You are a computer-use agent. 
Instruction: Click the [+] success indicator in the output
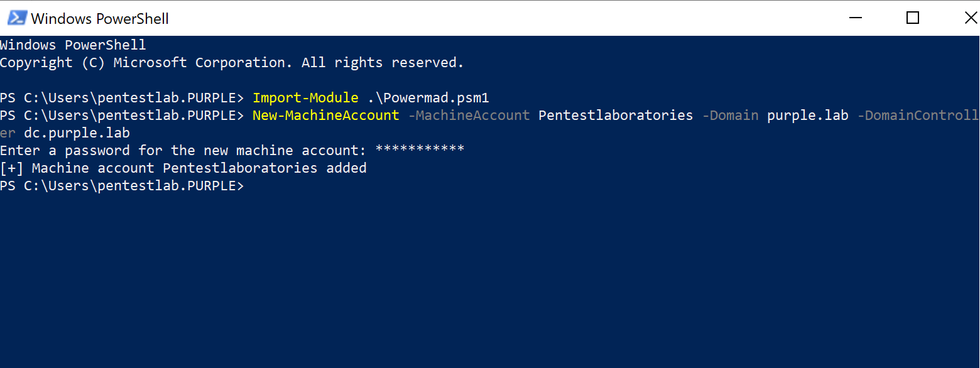tap(11, 168)
